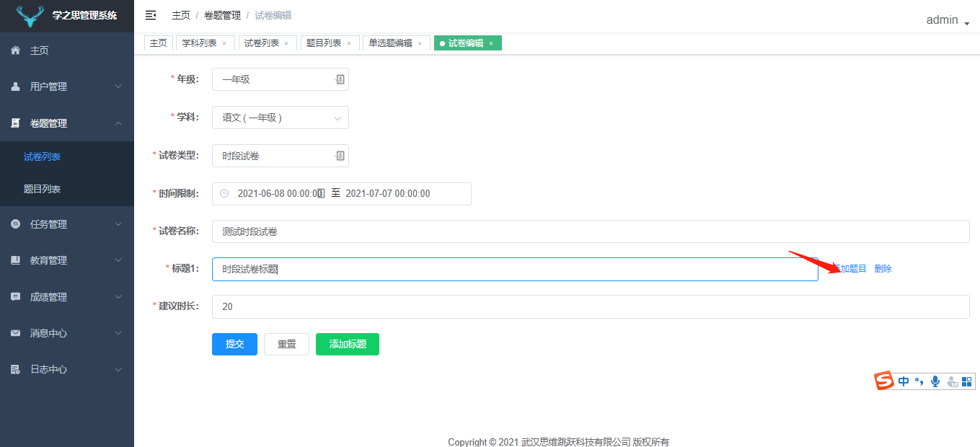The width and height of the screenshot is (980, 447).
Task: Click 卷题管理 in the breadcrumb
Action: click(x=221, y=14)
